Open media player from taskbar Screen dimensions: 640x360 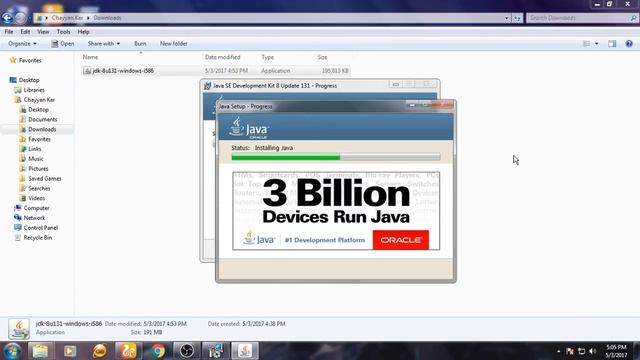[70, 351]
